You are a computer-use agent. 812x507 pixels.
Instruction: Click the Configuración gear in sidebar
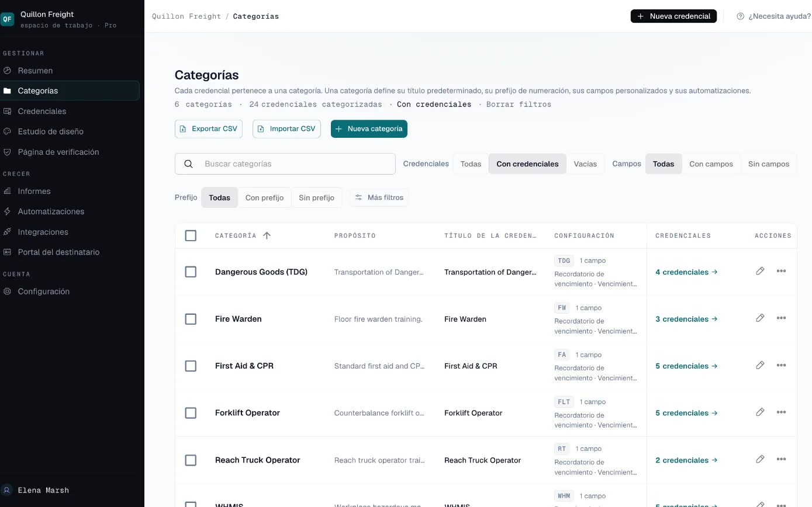(7, 291)
